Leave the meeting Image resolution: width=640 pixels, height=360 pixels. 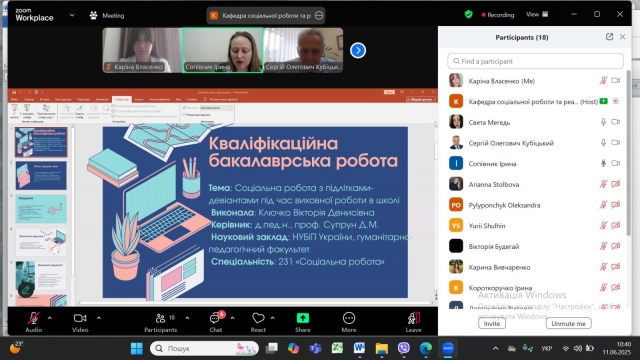click(x=413, y=322)
